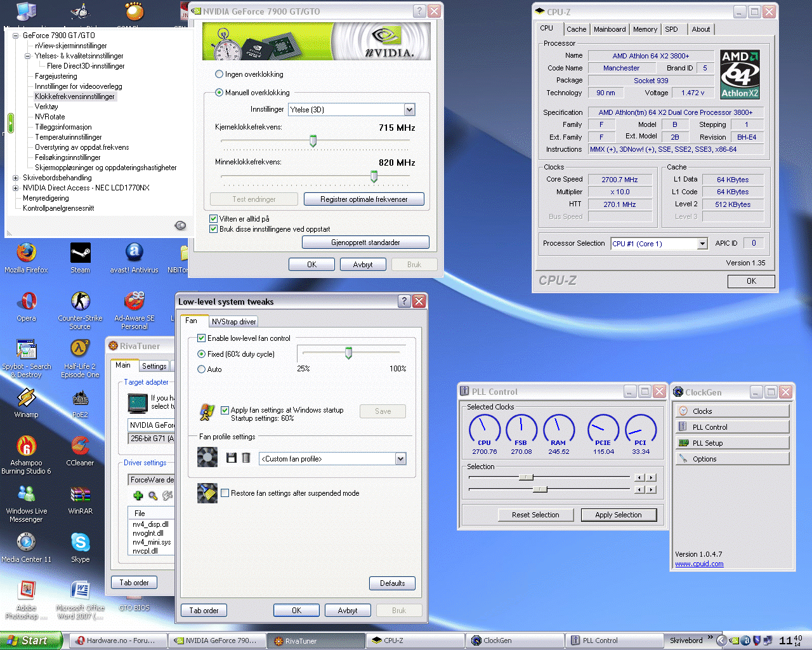
Task: Open the CCleaner desktop icon
Action: (80, 451)
